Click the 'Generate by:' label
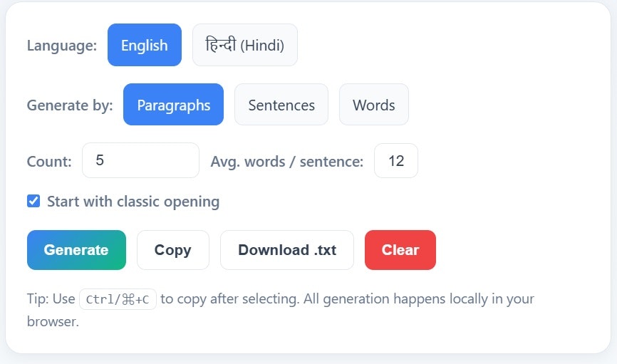Image resolution: width=617 pixels, height=364 pixels. coord(70,105)
